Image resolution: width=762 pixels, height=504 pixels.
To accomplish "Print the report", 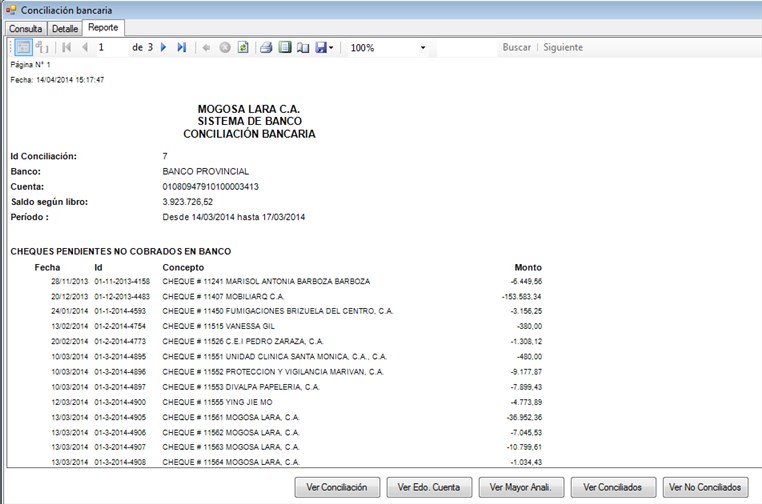I will [x=266, y=48].
